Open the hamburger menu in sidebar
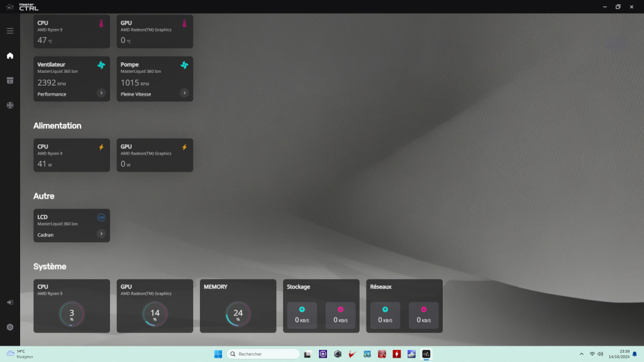The height and width of the screenshot is (362, 644). [x=10, y=31]
